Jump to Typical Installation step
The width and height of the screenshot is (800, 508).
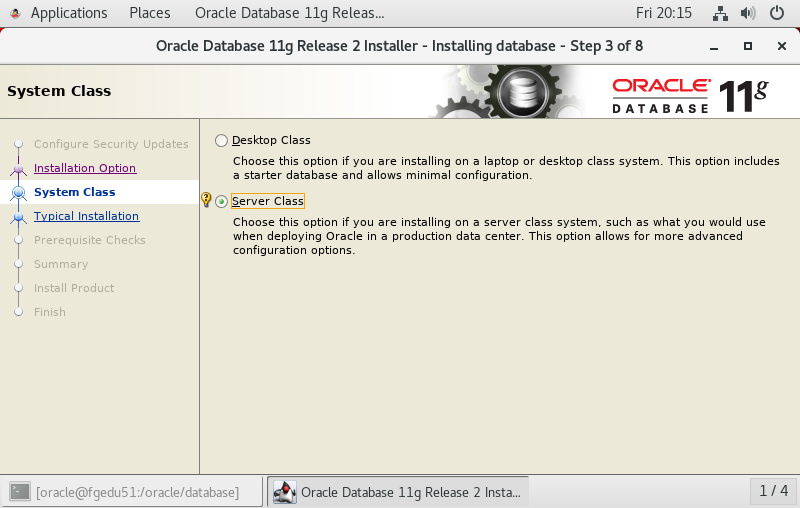click(86, 216)
